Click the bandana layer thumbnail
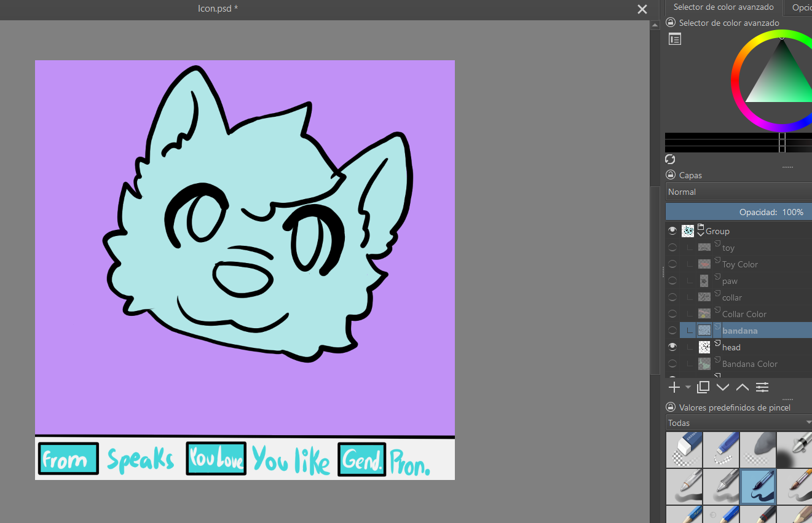This screenshot has width=812, height=523. (704, 331)
